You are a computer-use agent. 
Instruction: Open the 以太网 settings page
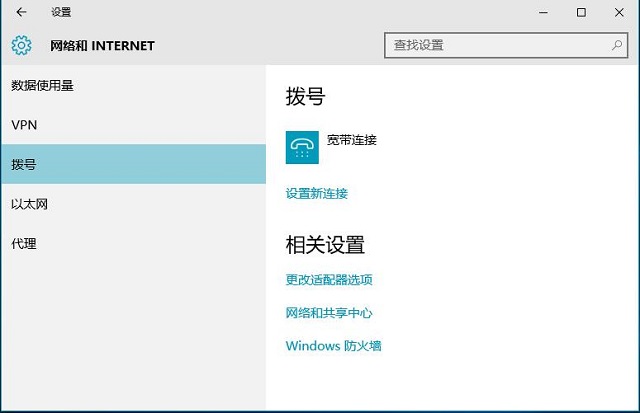point(30,204)
